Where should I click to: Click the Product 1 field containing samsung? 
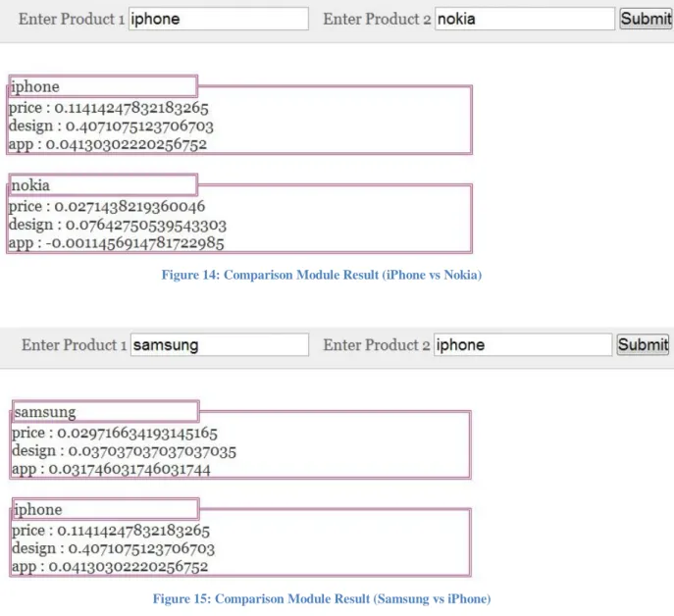220,344
